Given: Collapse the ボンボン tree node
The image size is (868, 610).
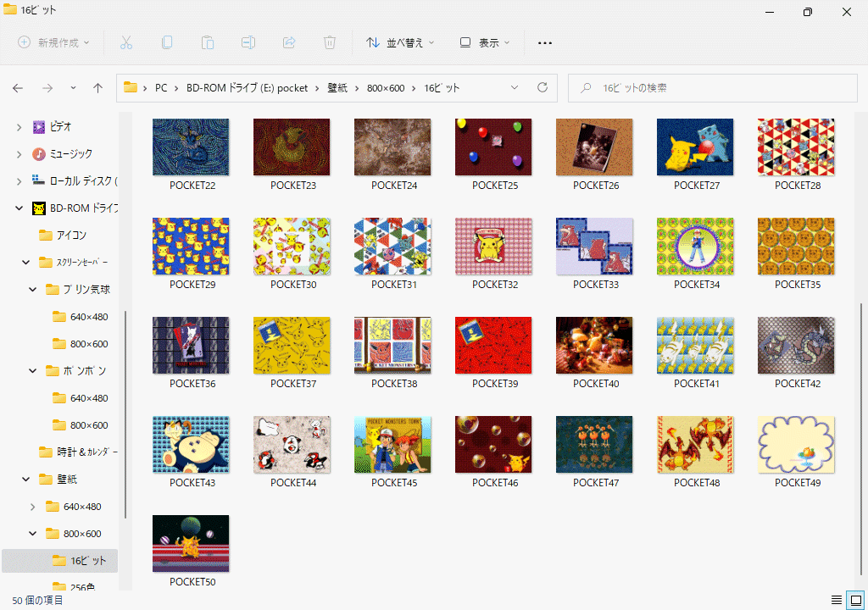Looking at the screenshot, I should [33, 371].
